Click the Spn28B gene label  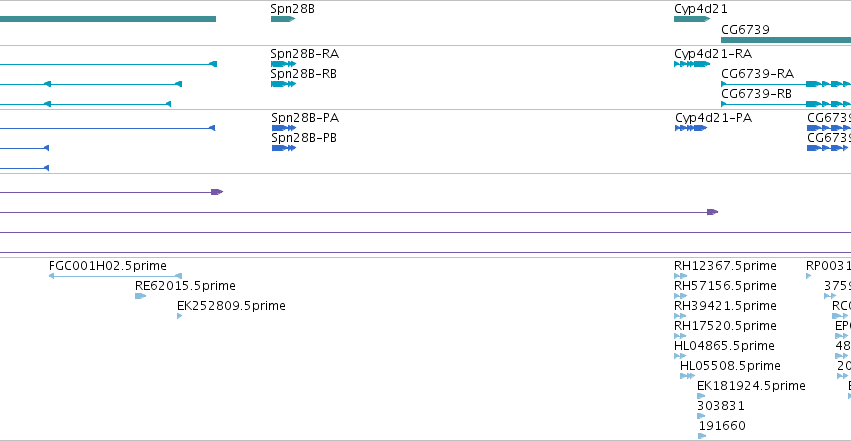[x=293, y=9]
